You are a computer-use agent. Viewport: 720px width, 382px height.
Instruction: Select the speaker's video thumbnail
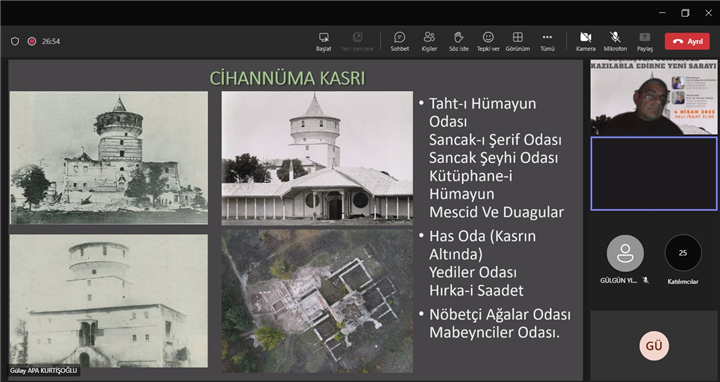(x=653, y=97)
